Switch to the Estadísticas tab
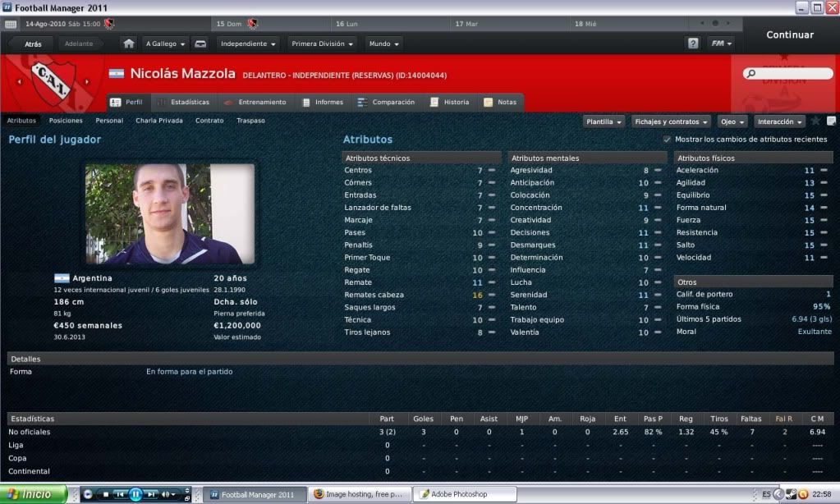Viewport: 840px width, 504px height. coord(182,103)
